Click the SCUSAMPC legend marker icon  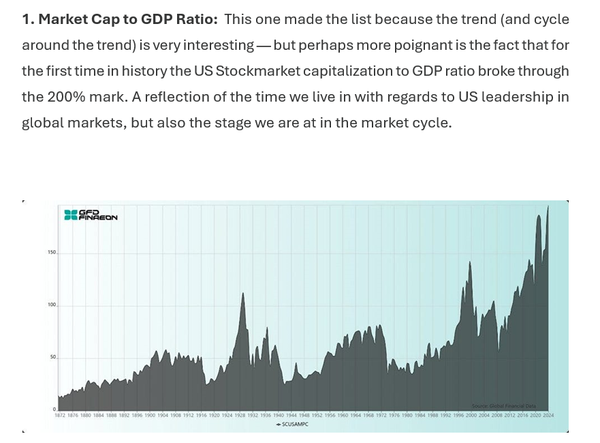[278, 424]
